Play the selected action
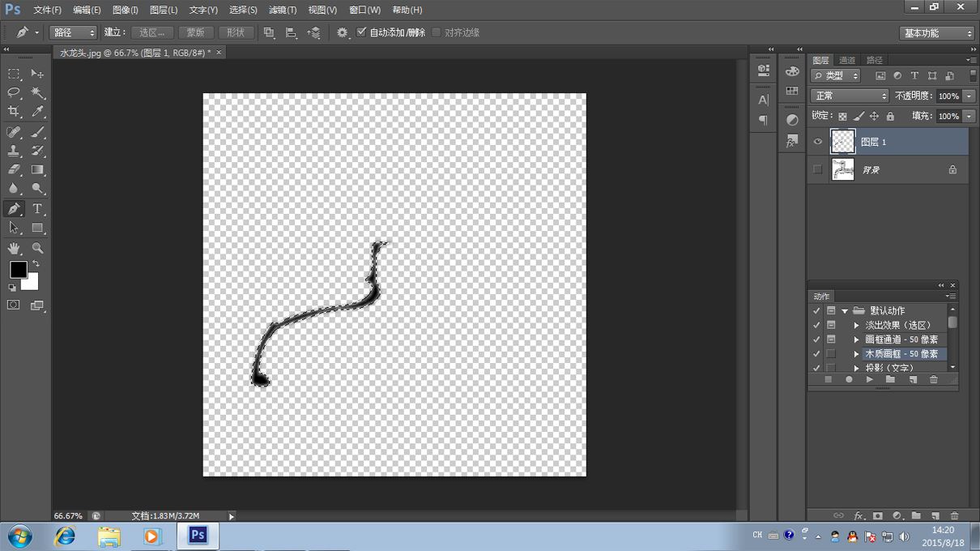The height and width of the screenshot is (551, 980). (870, 379)
